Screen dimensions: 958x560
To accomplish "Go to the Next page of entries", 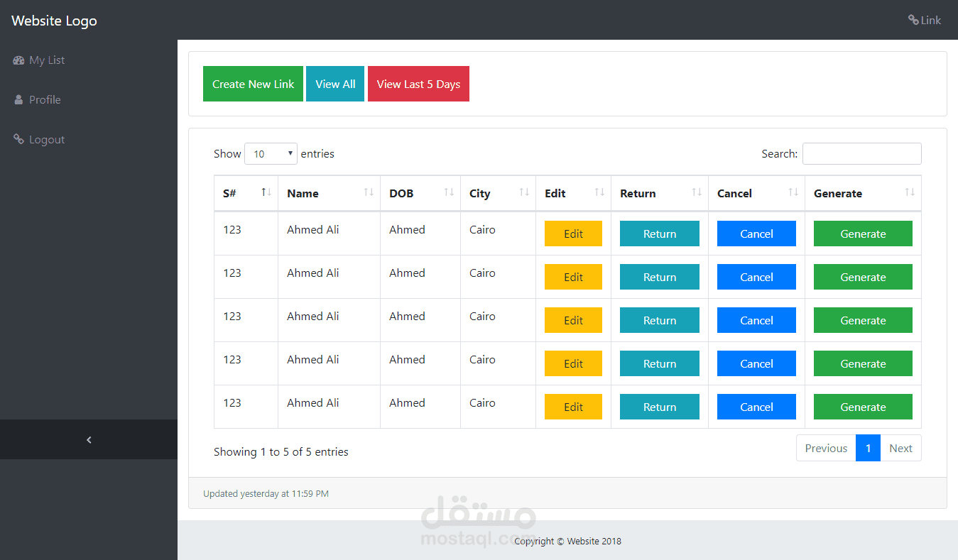I will pyautogui.click(x=900, y=448).
